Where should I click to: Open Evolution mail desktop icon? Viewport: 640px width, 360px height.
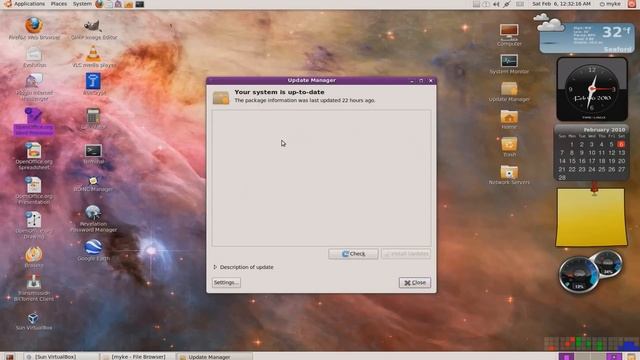tap(34, 54)
